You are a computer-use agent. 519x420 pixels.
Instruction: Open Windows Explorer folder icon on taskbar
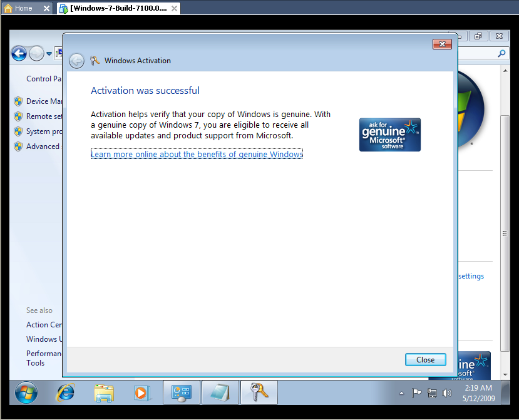click(x=104, y=393)
